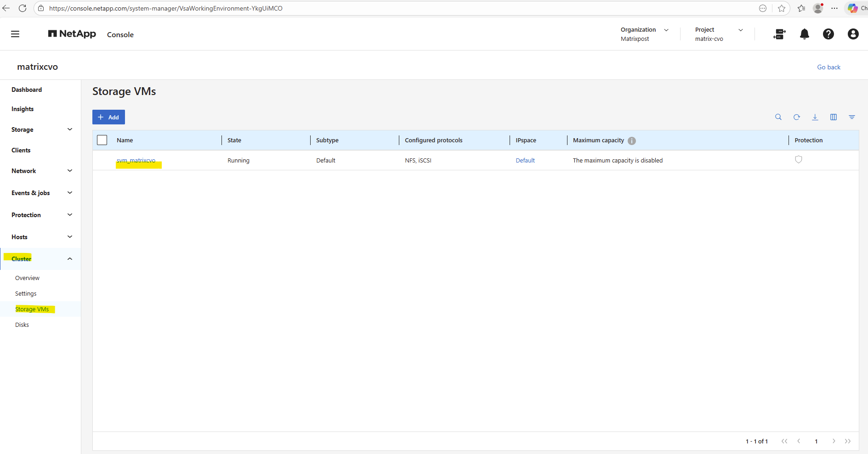Image resolution: width=868 pixels, height=454 pixels.
Task: Show or hide table columns
Action: click(834, 117)
